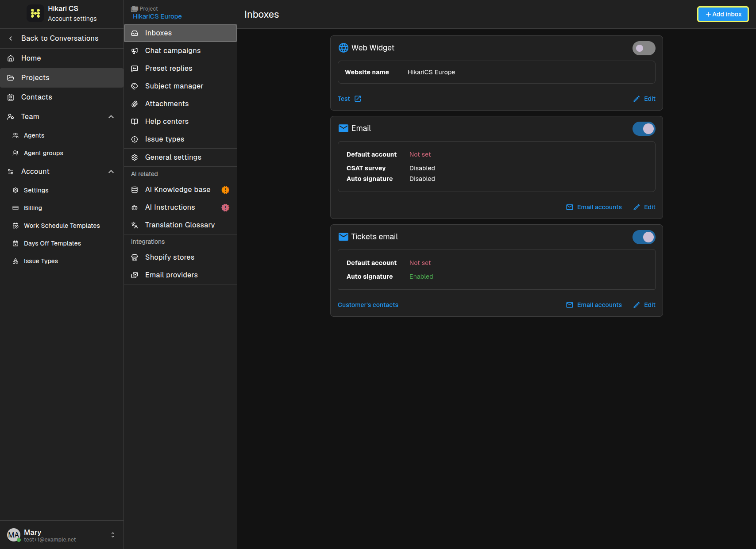756x549 pixels.
Task: Click the Add inbox button
Action: [x=723, y=14]
